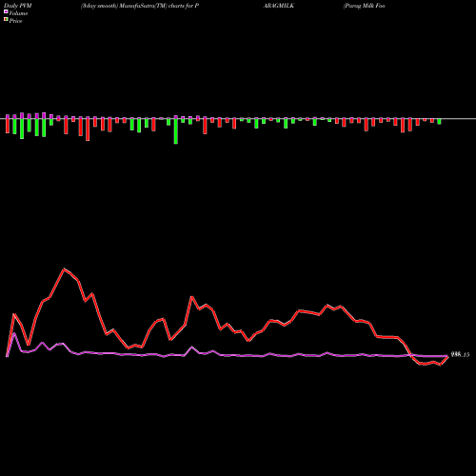The height and width of the screenshot is (476, 476).
Task: Select the Price legend label
Action: coord(15,21)
